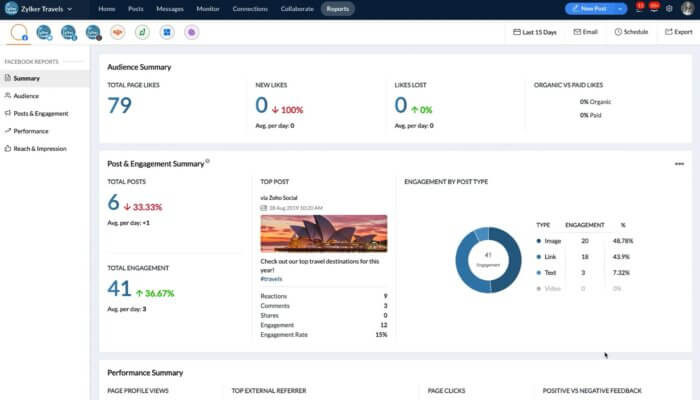This screenshot has width=700, height=400.
Task: Go to the Monitor tab
Action: pyautogui.click(x=207, y=9)
